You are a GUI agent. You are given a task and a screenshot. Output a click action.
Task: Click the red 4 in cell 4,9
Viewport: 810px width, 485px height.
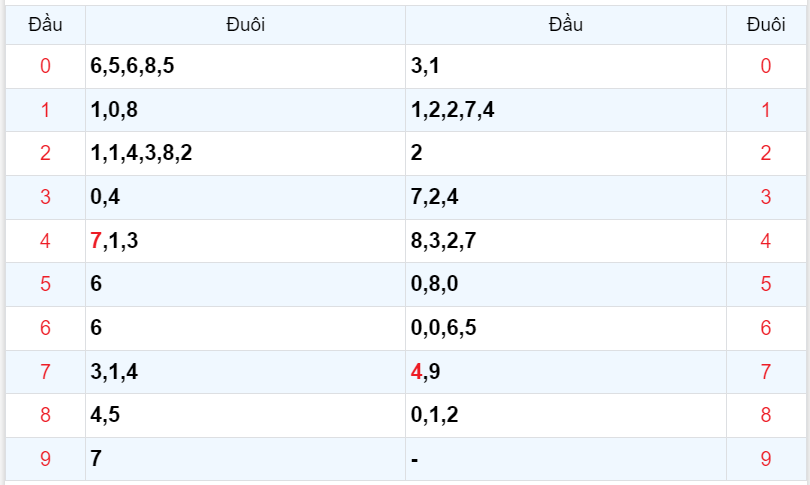(416, 372)
